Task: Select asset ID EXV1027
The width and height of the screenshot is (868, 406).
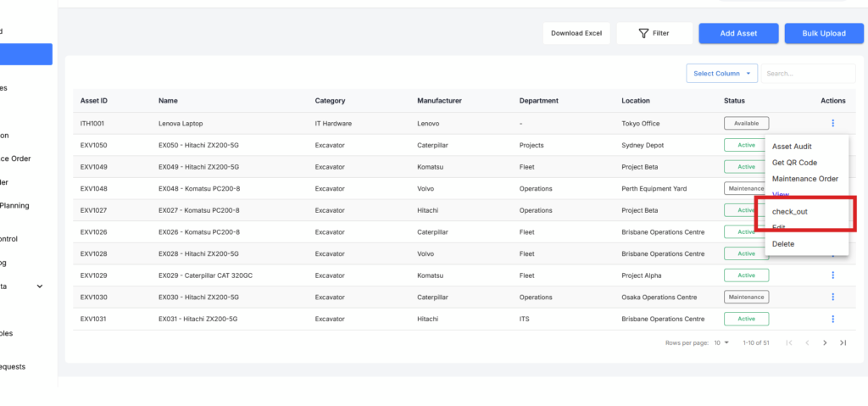Action: (93, 210)
